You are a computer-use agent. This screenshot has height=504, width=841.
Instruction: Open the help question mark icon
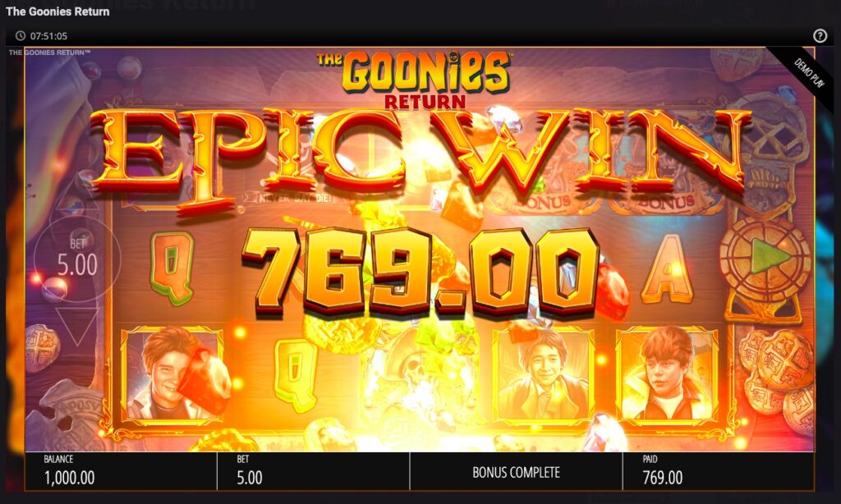[820, 36]
